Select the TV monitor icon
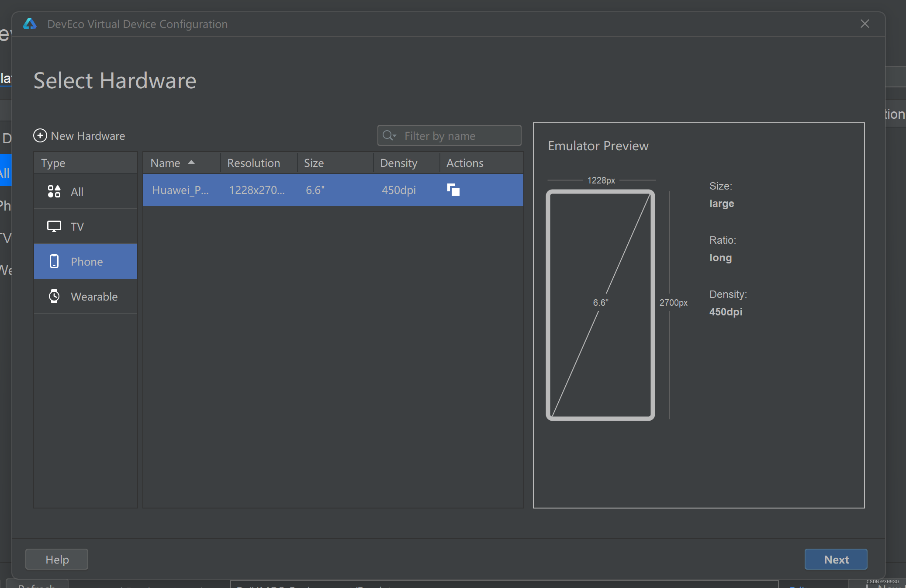906x588 pixels. (x=54, y=226)
